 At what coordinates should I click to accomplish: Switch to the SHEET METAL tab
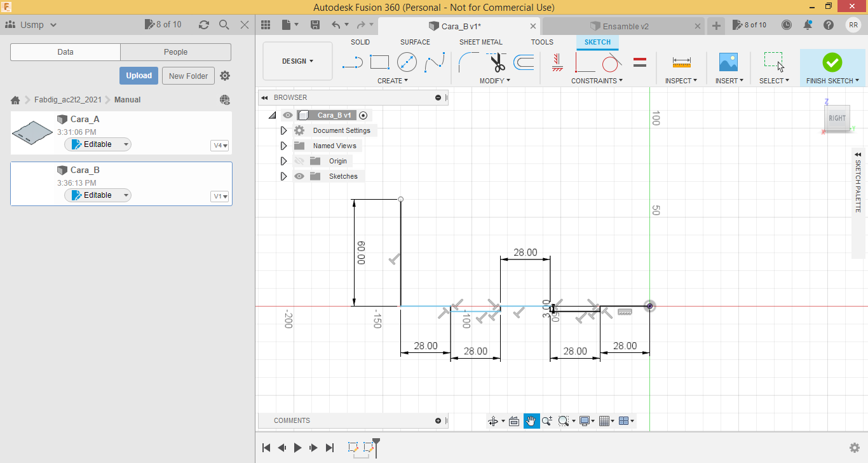coord(481,42)
